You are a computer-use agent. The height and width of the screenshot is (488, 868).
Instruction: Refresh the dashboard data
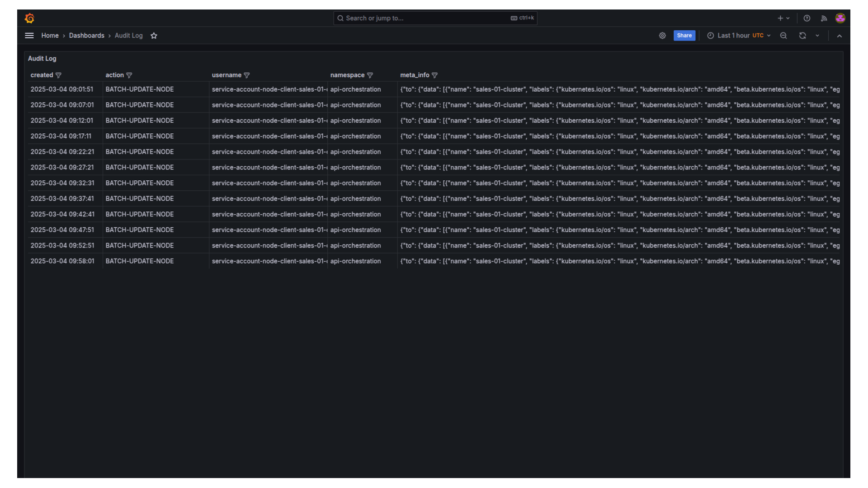(802, 35)
